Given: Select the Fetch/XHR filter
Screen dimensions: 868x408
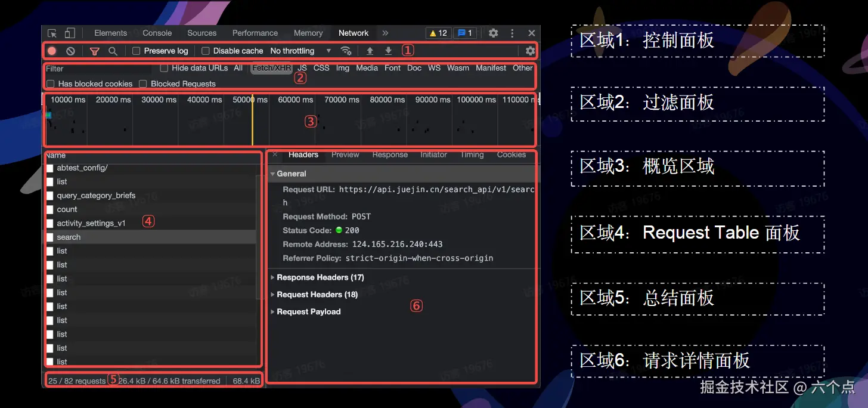Looking at the screenshot, I should point(271,68).
